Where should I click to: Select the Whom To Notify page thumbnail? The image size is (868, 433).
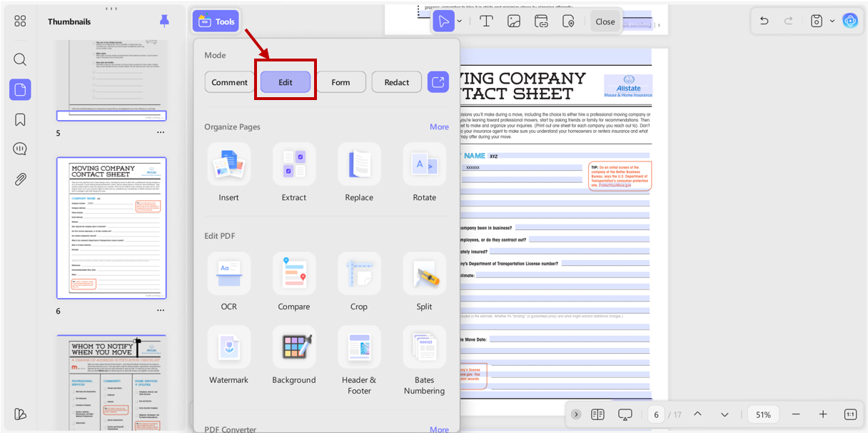[x=111, y=384]
